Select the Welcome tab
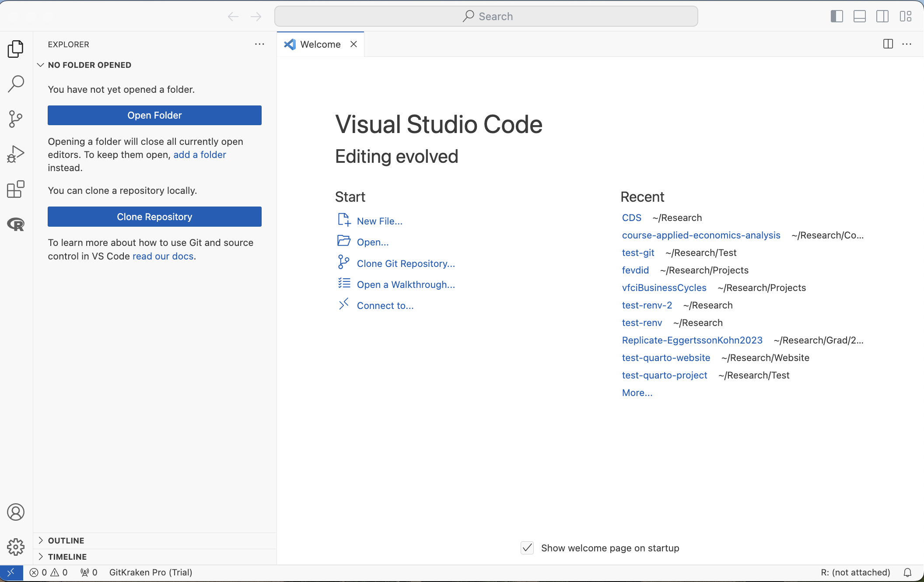Image resolution: width=924 pixels, height=582 pixels. [320, 44]
